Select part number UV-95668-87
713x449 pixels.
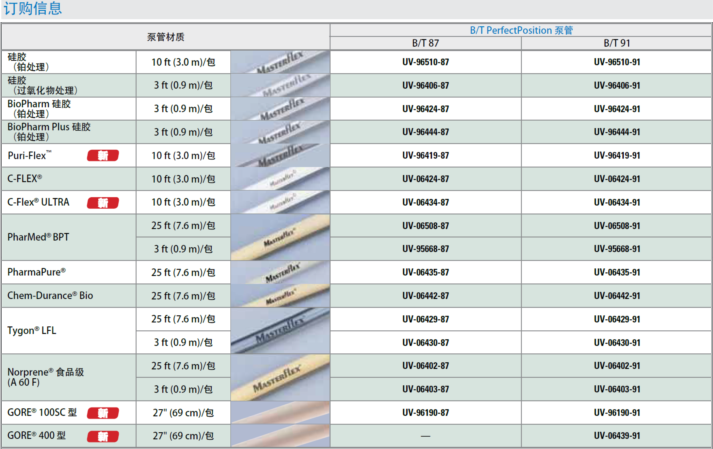(x=426, y=249)
